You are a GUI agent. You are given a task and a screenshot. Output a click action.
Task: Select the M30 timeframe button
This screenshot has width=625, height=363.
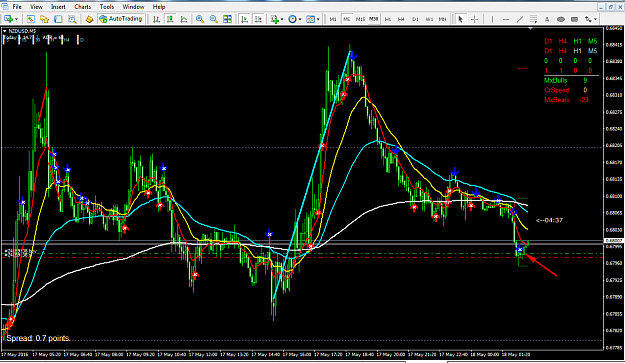coord(374,19)
